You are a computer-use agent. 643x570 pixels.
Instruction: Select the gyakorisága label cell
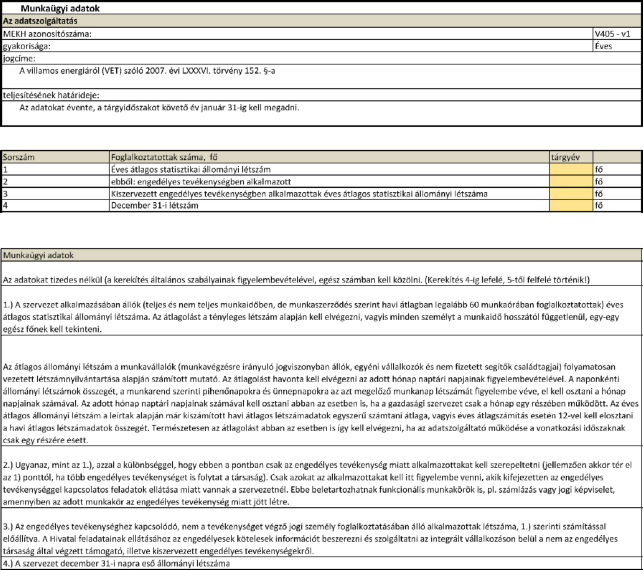pos(26,46)
